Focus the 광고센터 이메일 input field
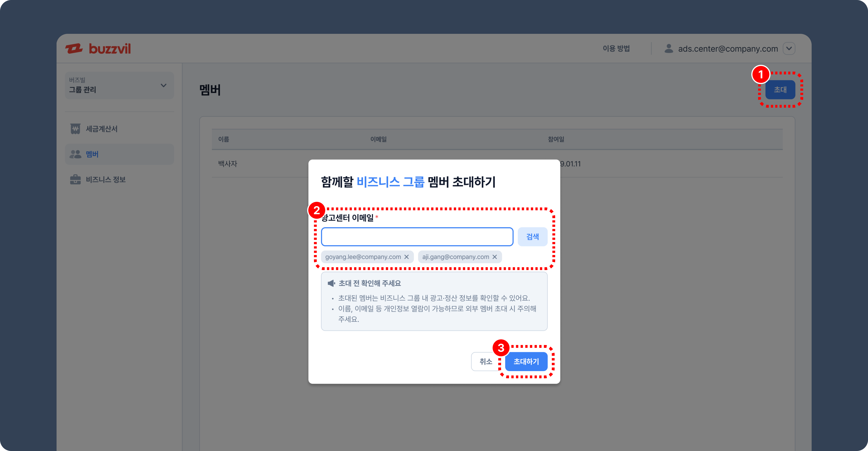 click(417, 237)
